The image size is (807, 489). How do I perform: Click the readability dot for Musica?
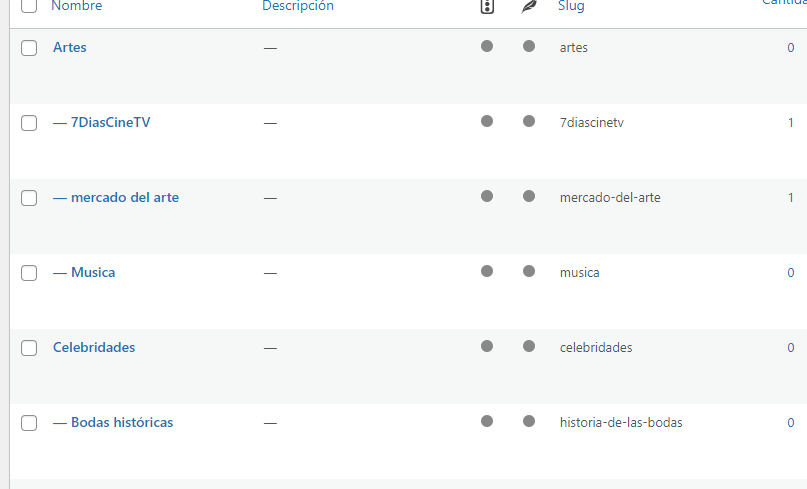[529, 271]
